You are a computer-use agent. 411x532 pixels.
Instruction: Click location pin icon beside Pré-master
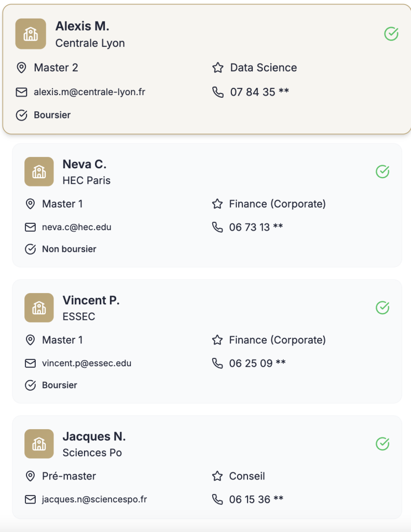click(31, 476)
